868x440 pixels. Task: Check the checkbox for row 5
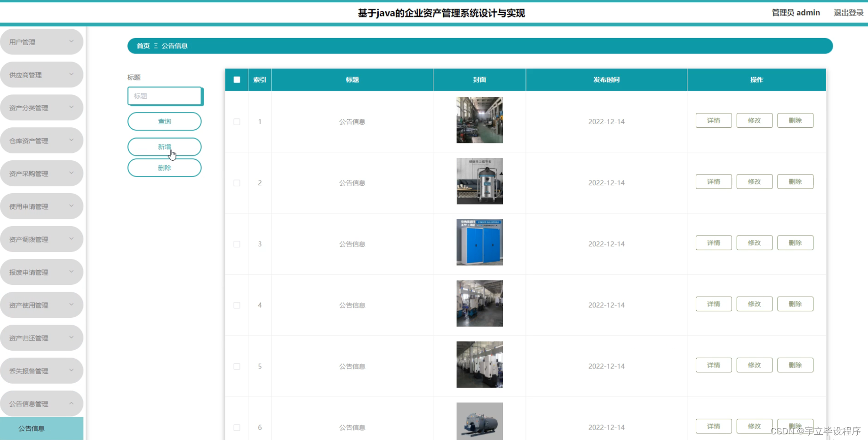[x=237, y=366]
